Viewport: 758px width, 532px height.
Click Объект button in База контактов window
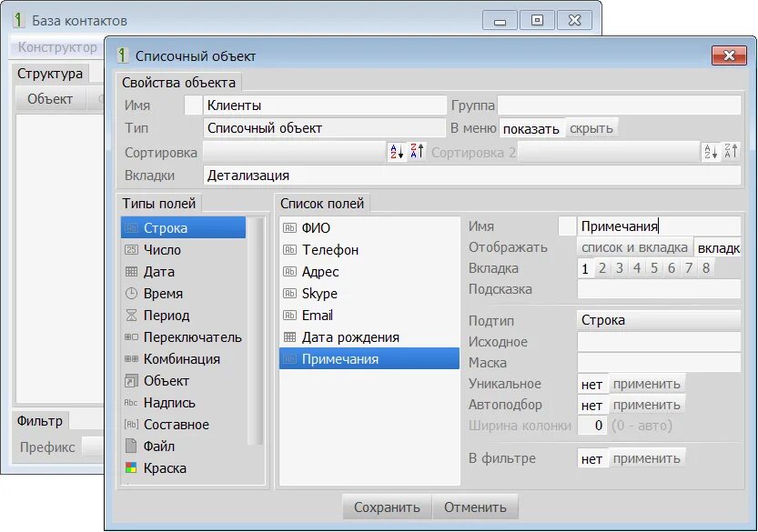point(50,99)
